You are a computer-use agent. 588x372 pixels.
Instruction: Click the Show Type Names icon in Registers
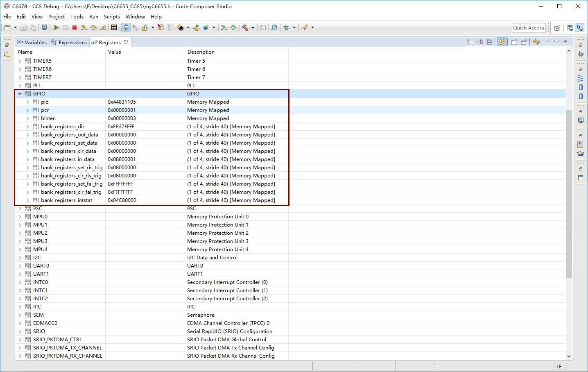[x=470, y=42]
